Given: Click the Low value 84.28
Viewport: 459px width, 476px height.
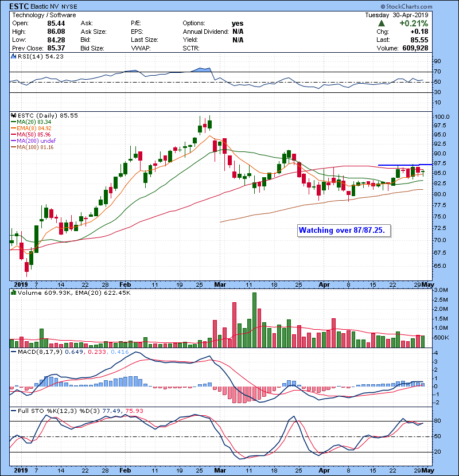Looking at the screenshot, I should click(56, 40).
